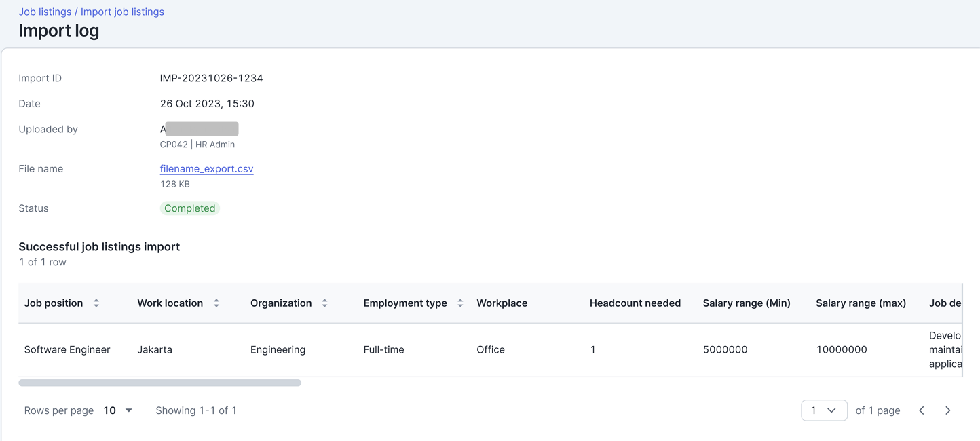Click the Import ID value IMP-20231026-1234
980x441 pixels.
click(211, 79)
